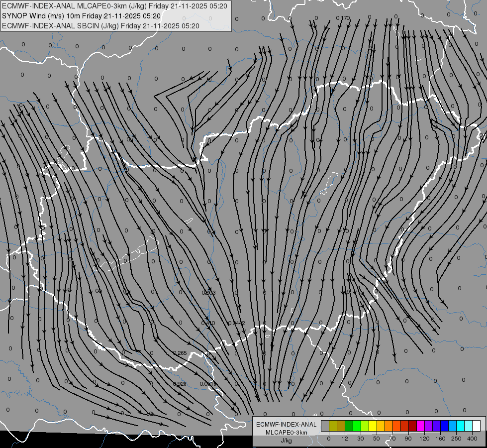The height and width of the screenshot is (448, 487).
Task: Click the MLCAPE0-3km title line in header
Action: (x=114, y=6)
